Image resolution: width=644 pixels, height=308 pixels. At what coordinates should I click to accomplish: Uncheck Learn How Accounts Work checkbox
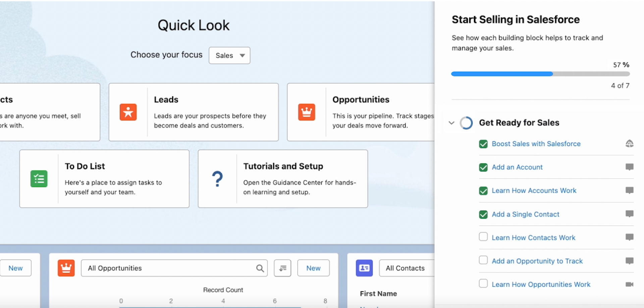coord(483,191)
